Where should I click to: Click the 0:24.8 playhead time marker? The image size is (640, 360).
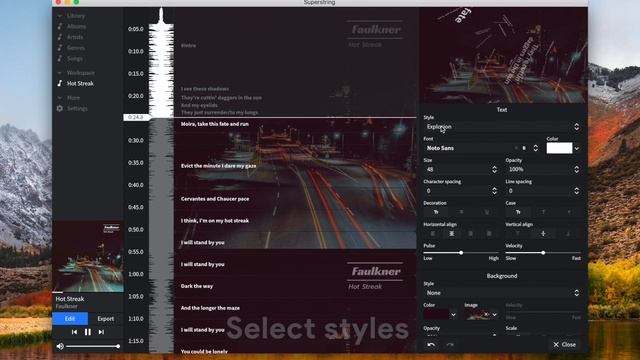[136, 118]
